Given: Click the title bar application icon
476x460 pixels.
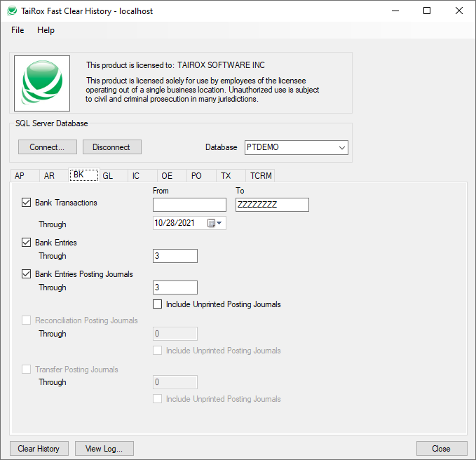Looking at the screenshot, I should (x=12, y=11).
